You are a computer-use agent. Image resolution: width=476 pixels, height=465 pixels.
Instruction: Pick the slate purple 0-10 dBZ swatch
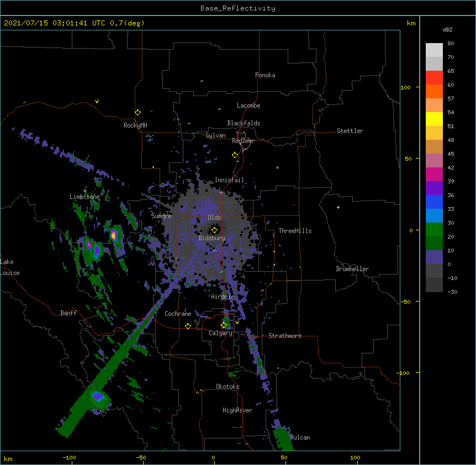(434, 257)
